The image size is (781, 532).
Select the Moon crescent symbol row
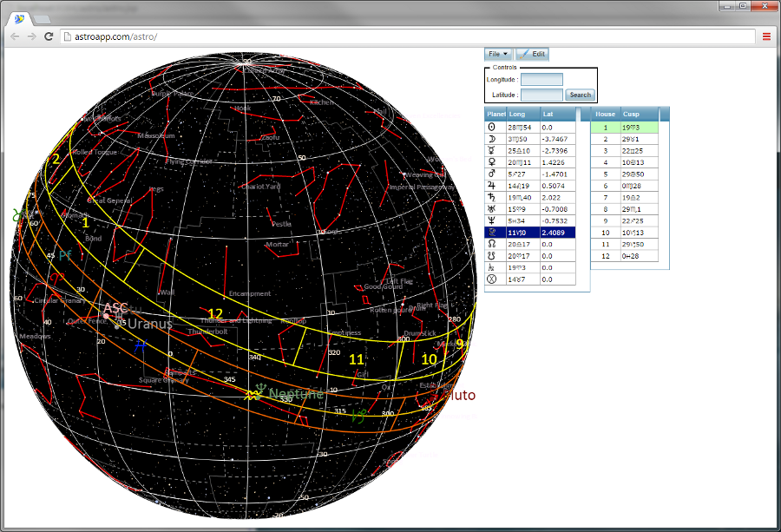[x=493, y=139]
